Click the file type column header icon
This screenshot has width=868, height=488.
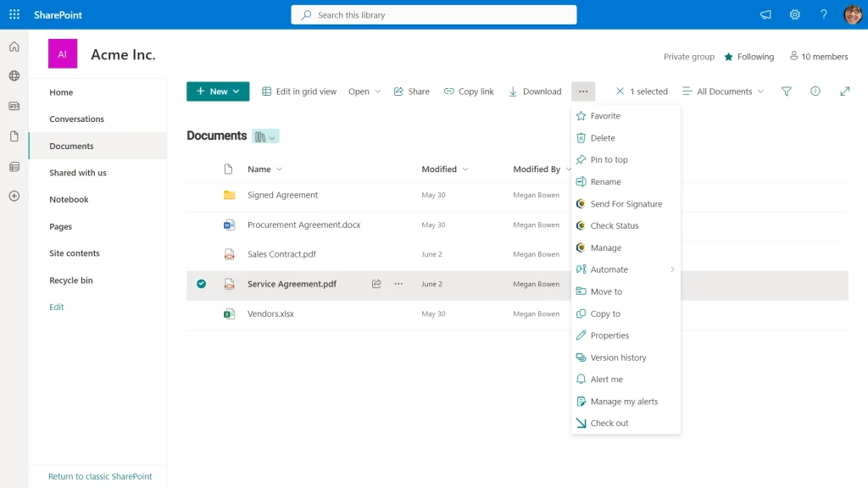[228, 169]
